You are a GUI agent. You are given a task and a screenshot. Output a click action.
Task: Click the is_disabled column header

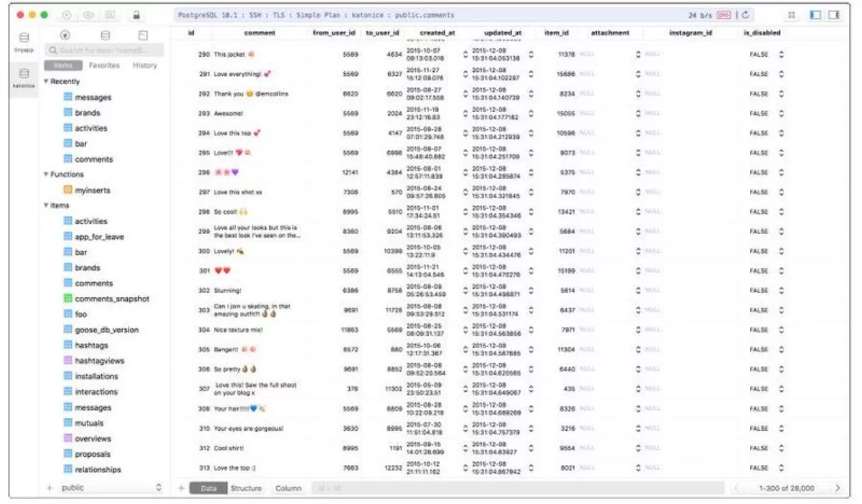tap(762, 33)
